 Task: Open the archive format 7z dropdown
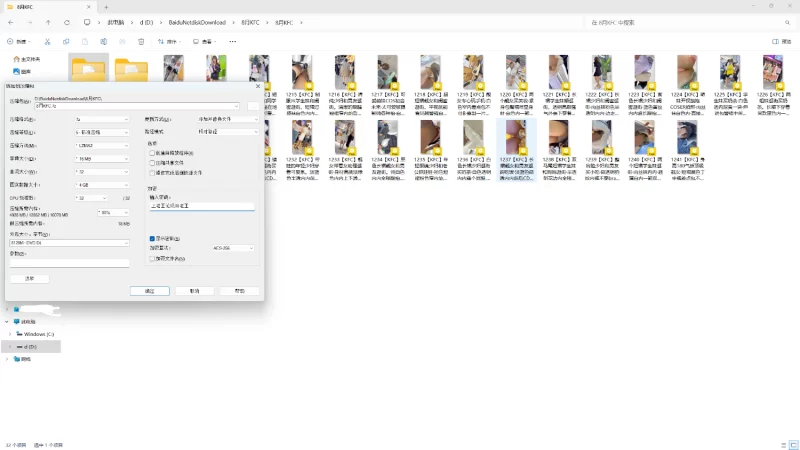click(102, 119)
